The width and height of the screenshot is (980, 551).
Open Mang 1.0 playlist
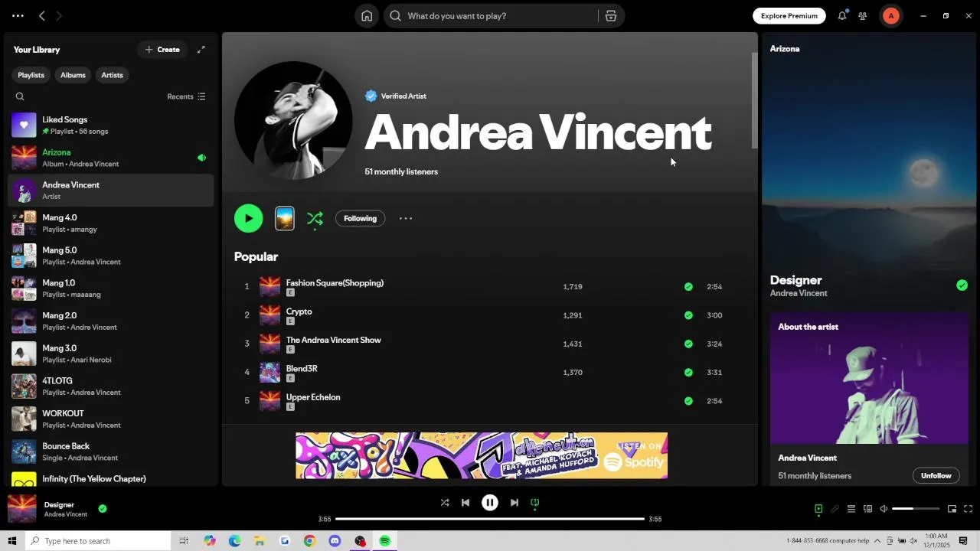pyautogui.click(x=110, y=289)
